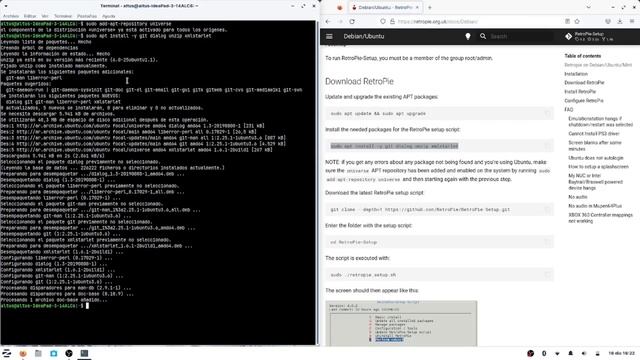Open the Zorin start menu
This screenshot has height=360, width=640.
pos(7,353)
